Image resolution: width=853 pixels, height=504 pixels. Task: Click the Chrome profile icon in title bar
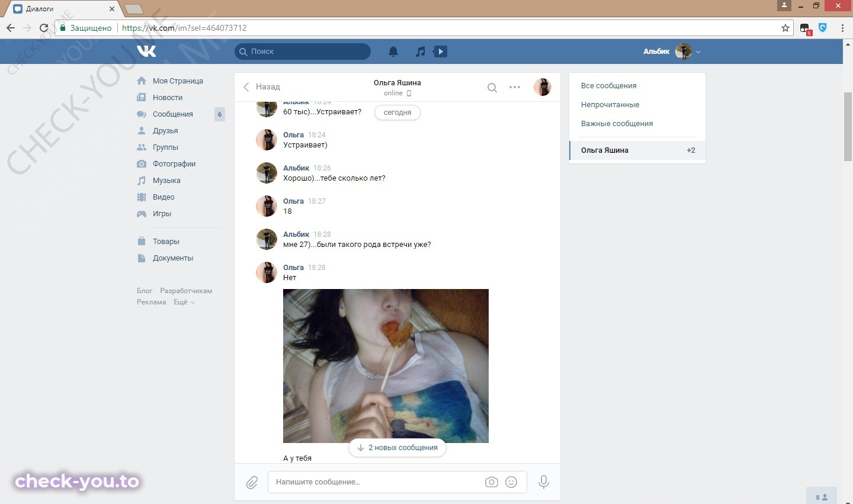coord(784,5)
